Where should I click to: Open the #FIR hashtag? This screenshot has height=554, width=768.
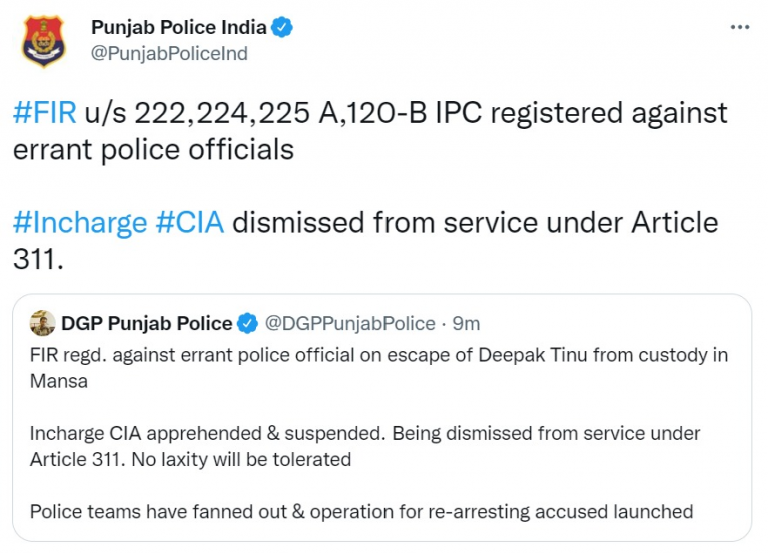pyautogui.click(x=44, y=113)
